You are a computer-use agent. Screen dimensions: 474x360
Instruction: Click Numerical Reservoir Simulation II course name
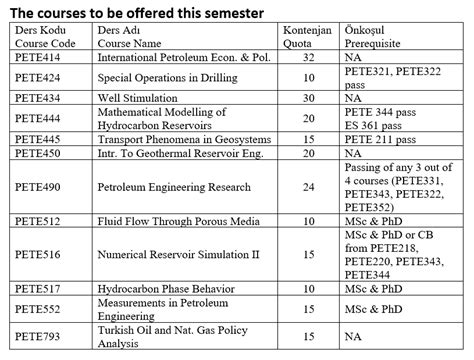coord(178,255)
